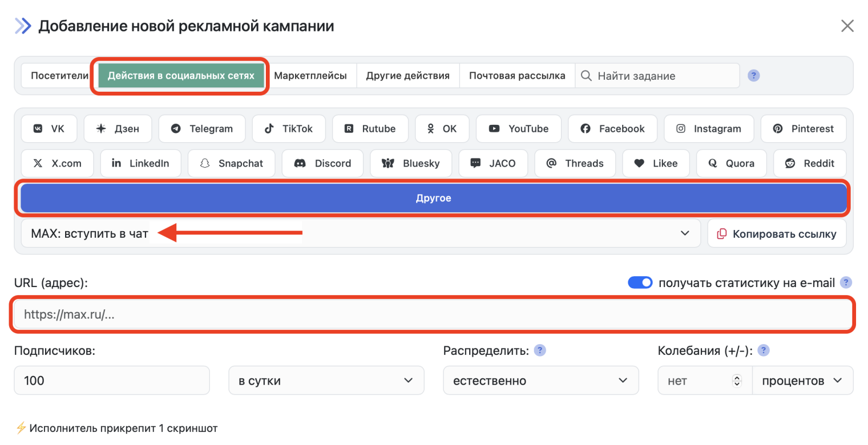
Task: Click the help icon next to Колебания
Action: 763,351
